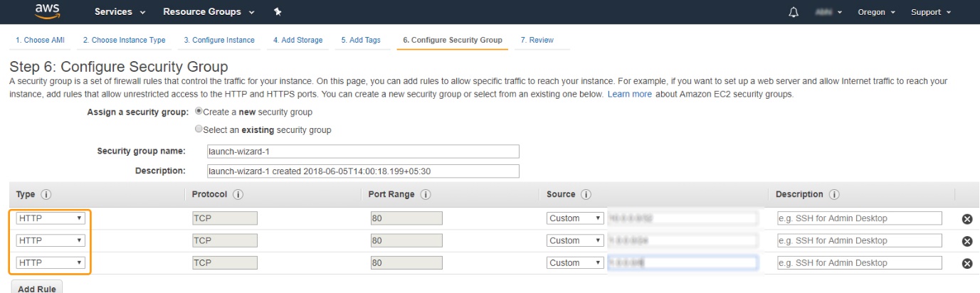Open the Resource Groups menu

coord(209,12)
